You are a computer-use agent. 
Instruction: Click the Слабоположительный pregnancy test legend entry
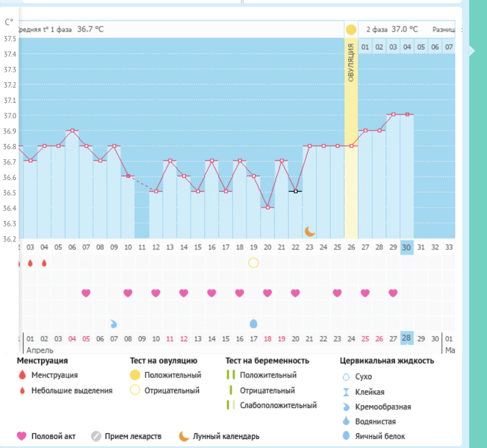pos(278,405)
